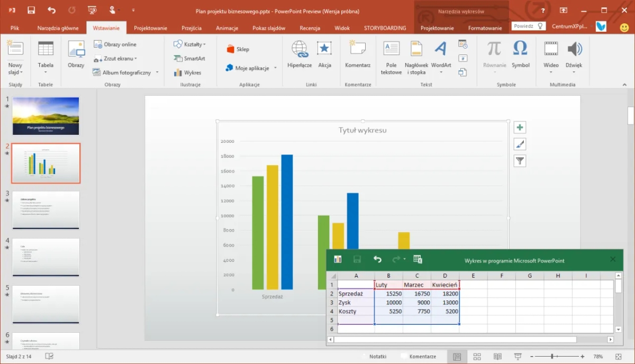Click Edit Data in Excel icon
Viewport: 635px width, 364px height.
pyautogui.click(x=418, y=259)
